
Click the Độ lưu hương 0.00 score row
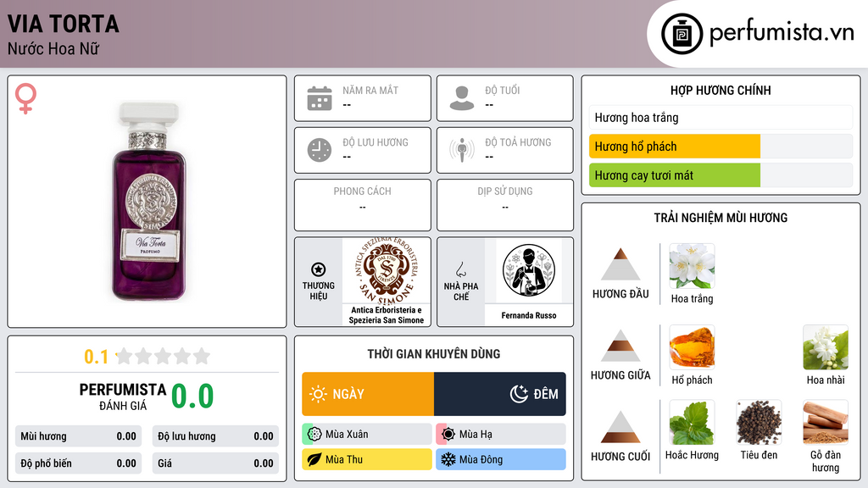pyautogui.click(x=215, y=436)
